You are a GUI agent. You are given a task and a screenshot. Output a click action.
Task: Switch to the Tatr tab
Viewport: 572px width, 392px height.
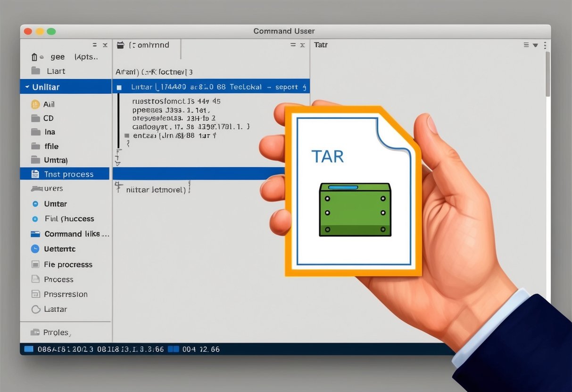321,45
